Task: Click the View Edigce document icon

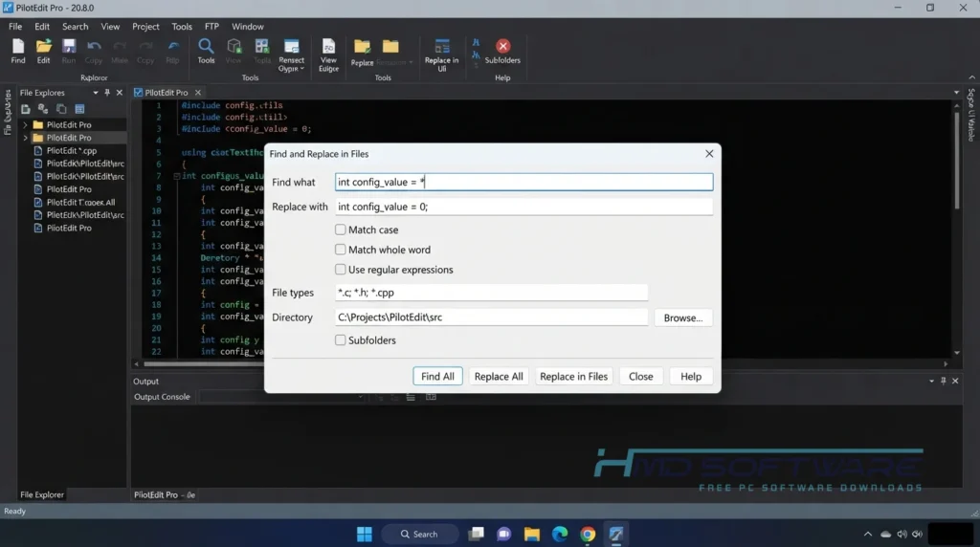Action: point(328,46)
